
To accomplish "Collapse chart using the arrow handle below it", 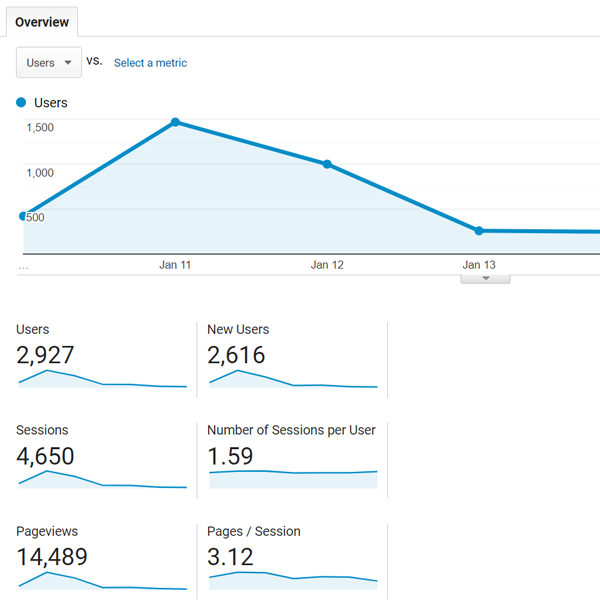I will (x=485, y=278).
